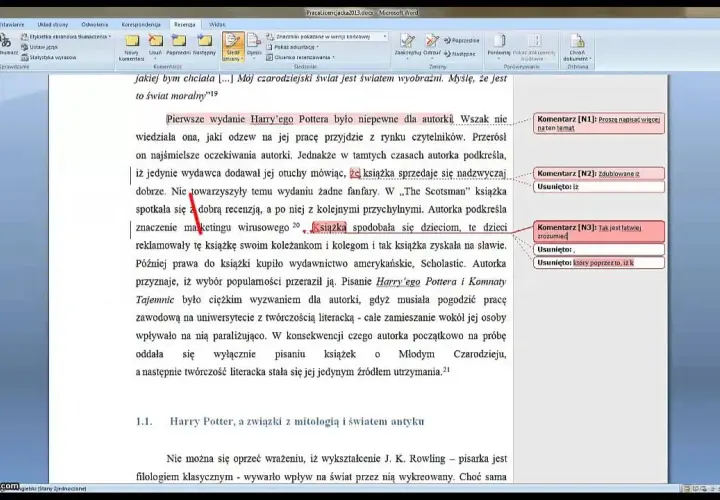The image size is (720, 500).
Task: Go to previous comment via Poprzedni
Action: [178, 45]
